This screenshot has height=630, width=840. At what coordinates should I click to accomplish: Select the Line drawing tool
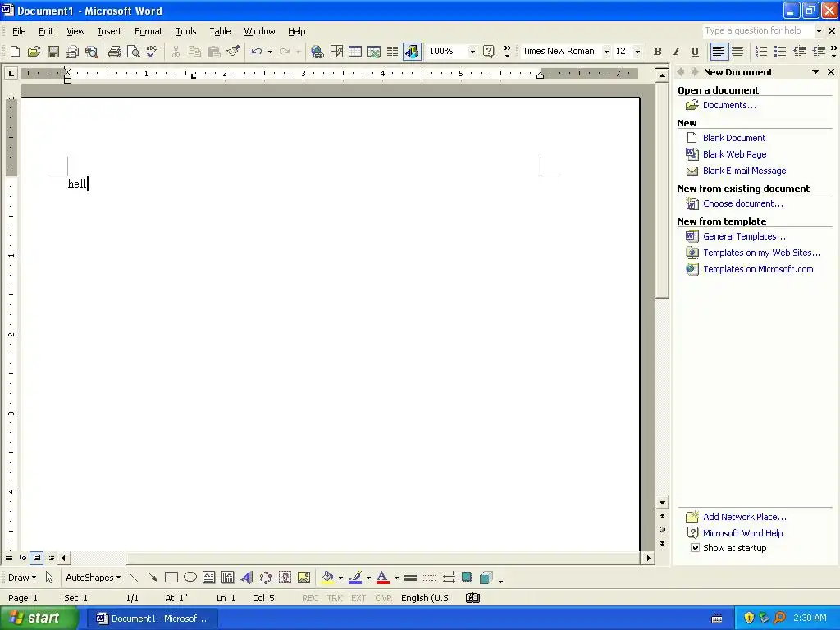coord(134,577)
